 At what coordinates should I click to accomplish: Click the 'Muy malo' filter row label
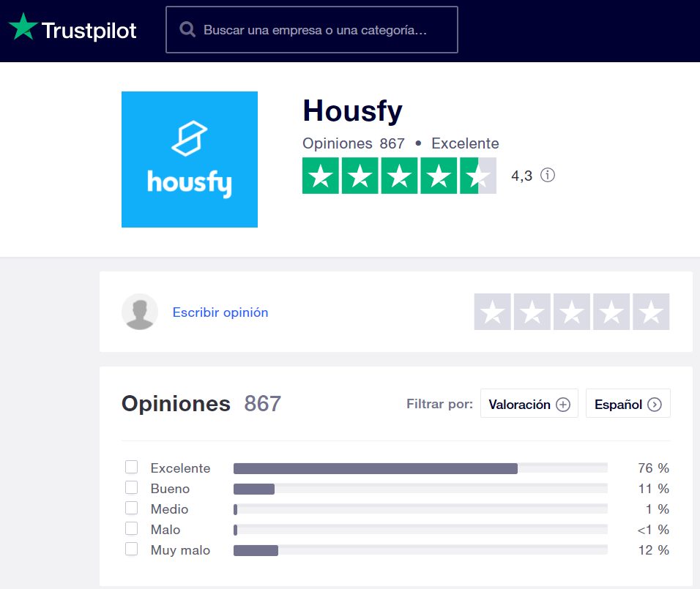pos(180,550)
